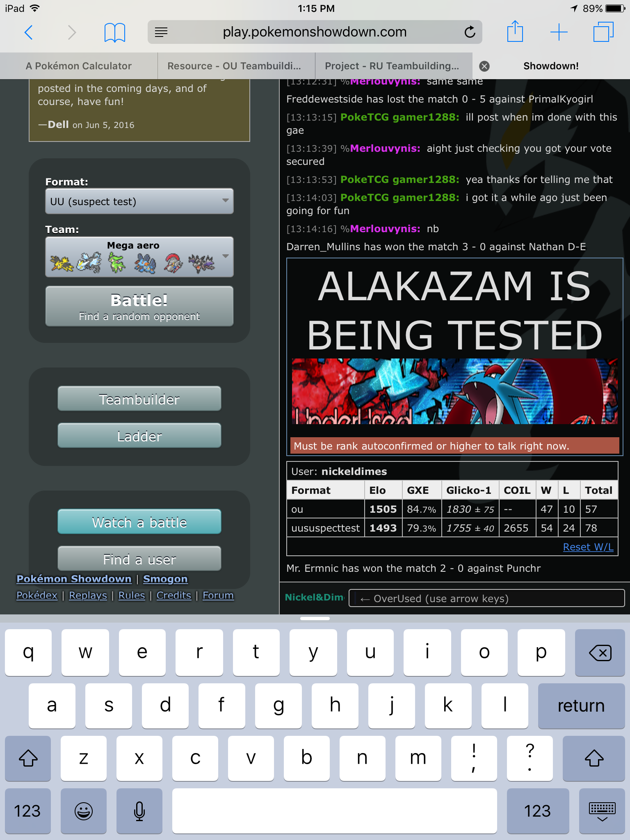630x840 pixels.
Task: Open the Teambuilder
Action: pyautogui.click(x=139, y=399)
